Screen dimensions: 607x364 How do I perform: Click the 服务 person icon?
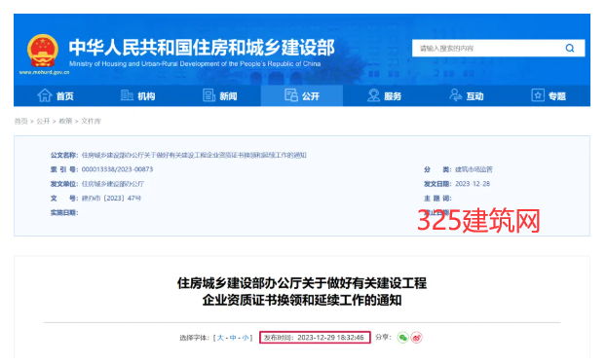point(373,95)
